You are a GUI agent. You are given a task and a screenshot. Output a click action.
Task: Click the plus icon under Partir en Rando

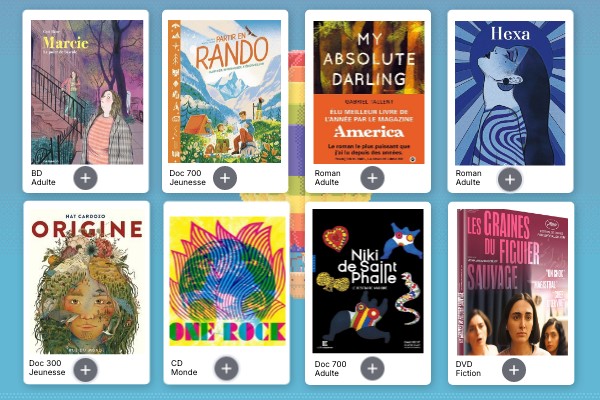pyautogui.click(x=225, y=178)
